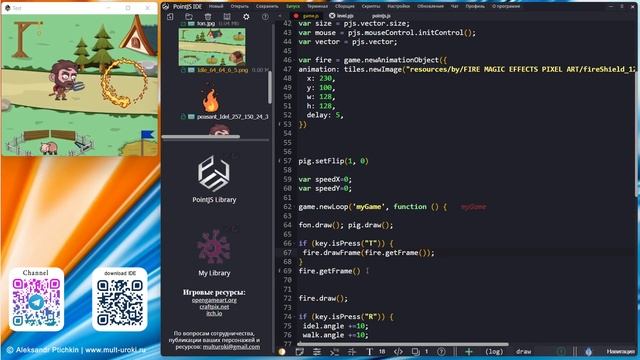640x360 pixels.
Task: Click the info circle icon in resource toolbar
Action: tap(265, 16)
